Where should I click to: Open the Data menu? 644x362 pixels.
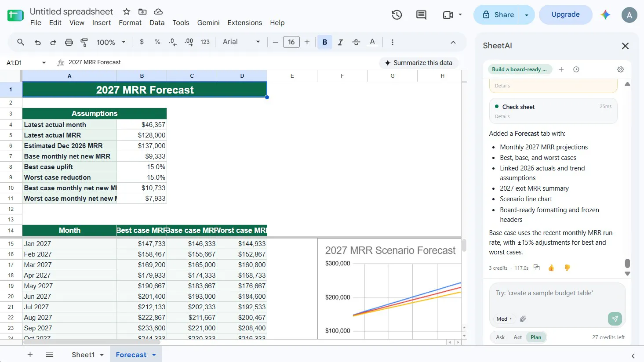pos(157,23)
